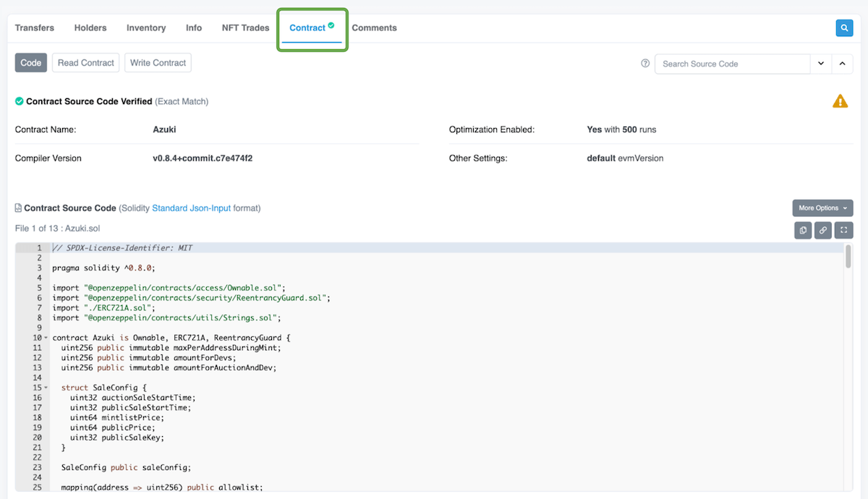Click the Ownable.sol import line

(x=169, y=288)
